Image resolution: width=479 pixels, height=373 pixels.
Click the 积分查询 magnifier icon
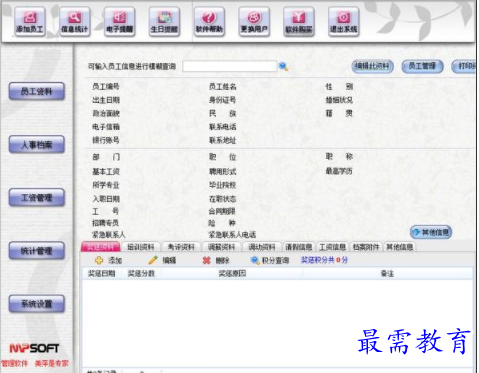pos(255,260)
